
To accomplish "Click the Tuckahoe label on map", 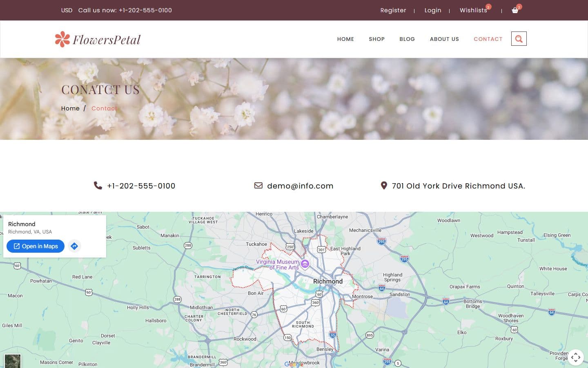I will 256,244.
